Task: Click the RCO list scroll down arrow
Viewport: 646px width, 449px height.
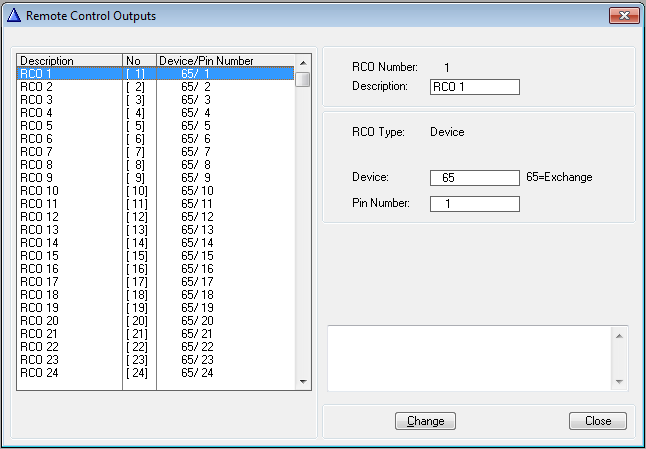Action: [x=303, y=381]
